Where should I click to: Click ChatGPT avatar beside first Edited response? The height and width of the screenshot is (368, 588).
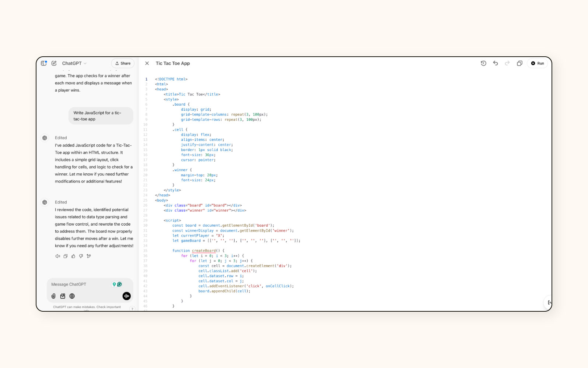(45, 138)
